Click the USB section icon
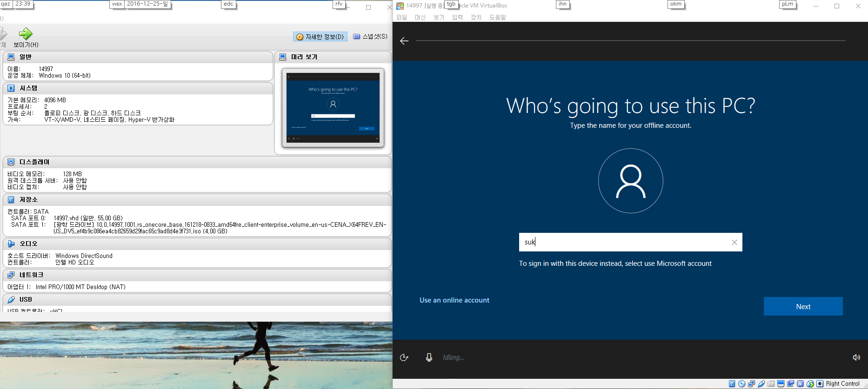868x389 pixels. click(x=11, y=299)
